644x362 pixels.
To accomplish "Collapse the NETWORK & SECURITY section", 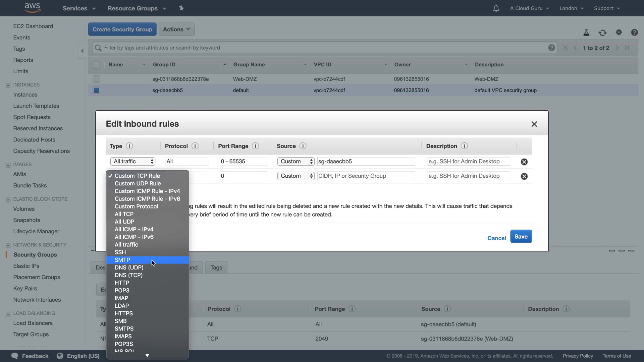I will (8, 245).
